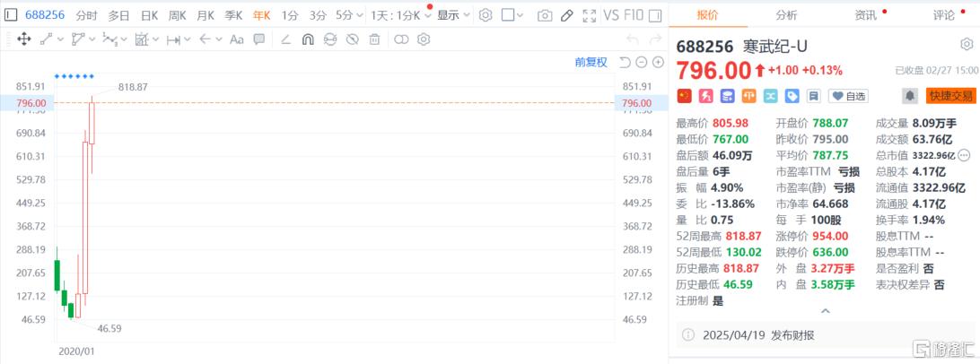Toggle the drawing pencil tool

[x=567, y=15]
